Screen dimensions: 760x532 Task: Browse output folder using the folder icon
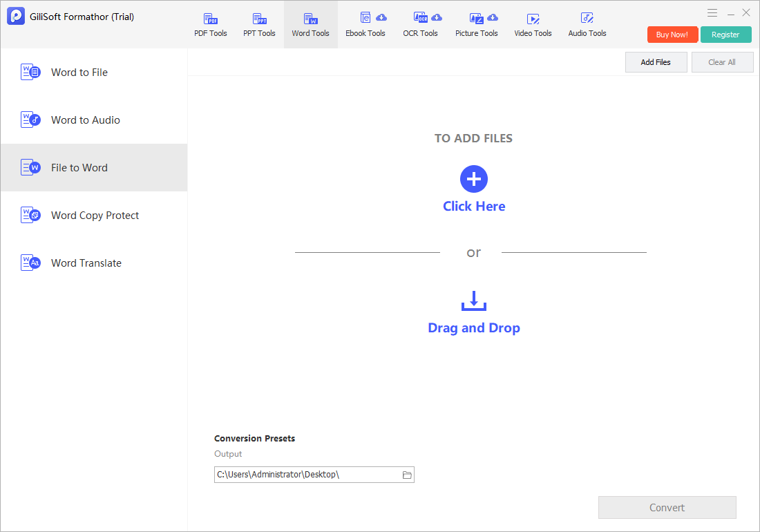(x=407, y=475)
